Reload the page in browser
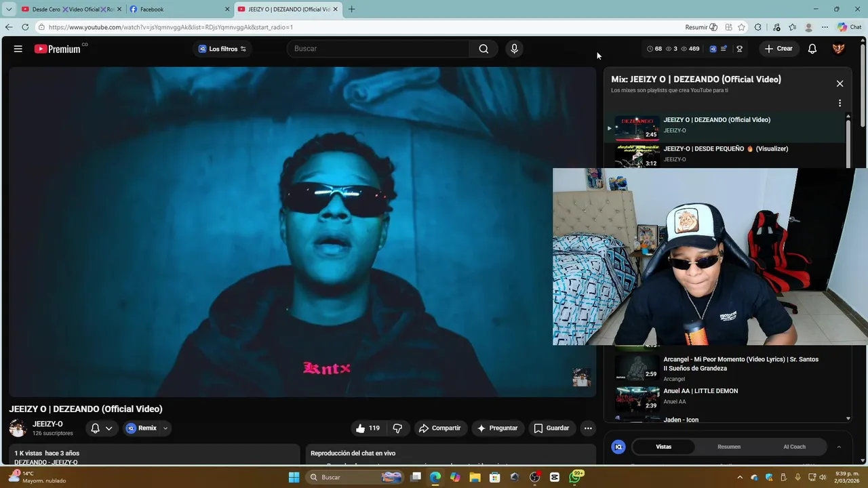 pos(25,27)
